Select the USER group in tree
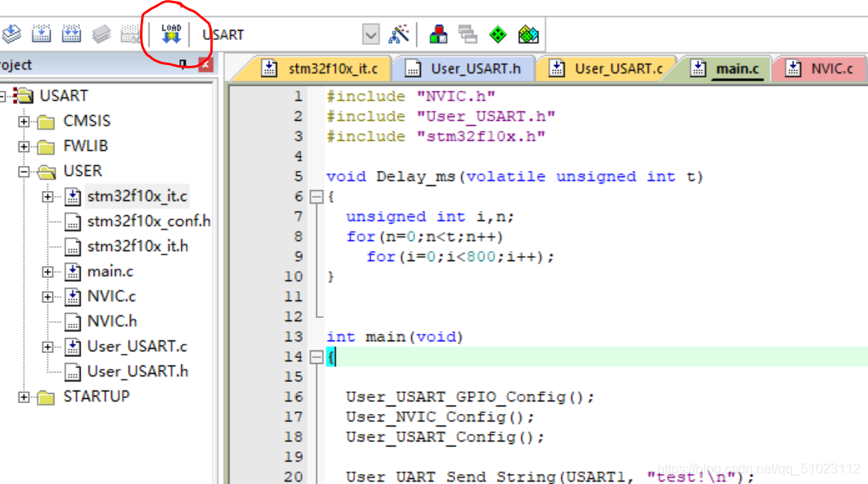This screenshot has width=868, height=484. coord(83,170)
